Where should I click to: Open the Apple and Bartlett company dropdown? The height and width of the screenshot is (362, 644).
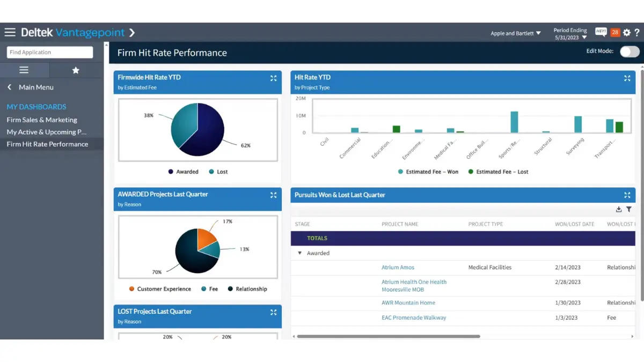click(x=514, y=33)
